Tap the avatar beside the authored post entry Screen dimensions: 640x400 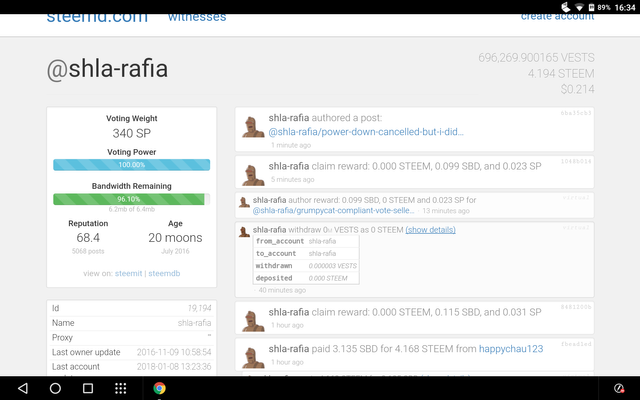tap(253, 127)
